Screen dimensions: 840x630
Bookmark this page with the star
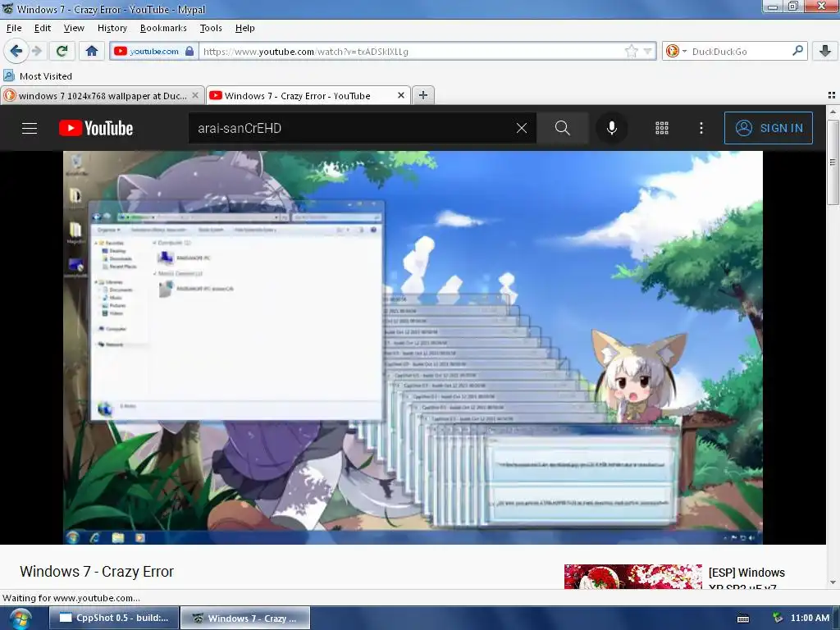pyautogui.click(x=632, y=51)
